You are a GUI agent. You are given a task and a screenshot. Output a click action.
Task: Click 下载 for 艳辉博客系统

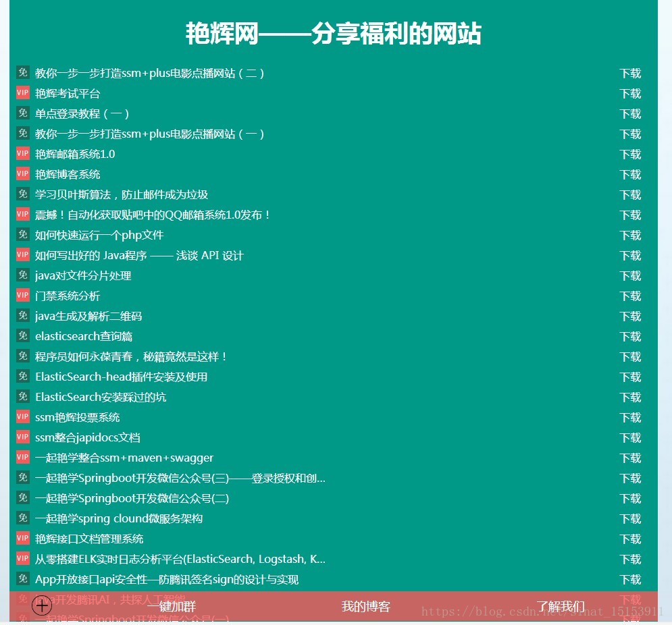point(630,174)
